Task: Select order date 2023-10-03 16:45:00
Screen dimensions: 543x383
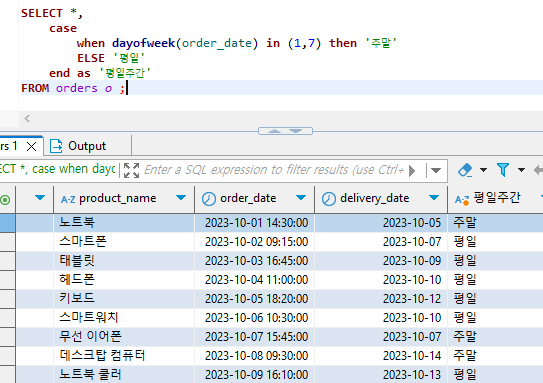Action: click(255, 261)
